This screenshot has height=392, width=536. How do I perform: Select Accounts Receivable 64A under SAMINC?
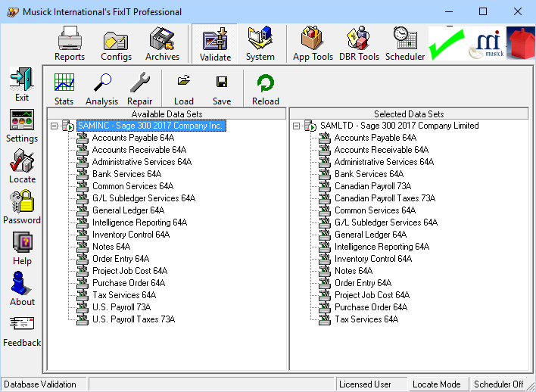139,150
